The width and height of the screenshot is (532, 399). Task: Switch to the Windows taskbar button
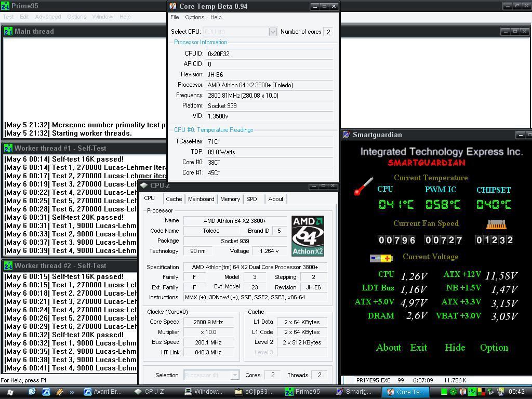tap(204, 392)
